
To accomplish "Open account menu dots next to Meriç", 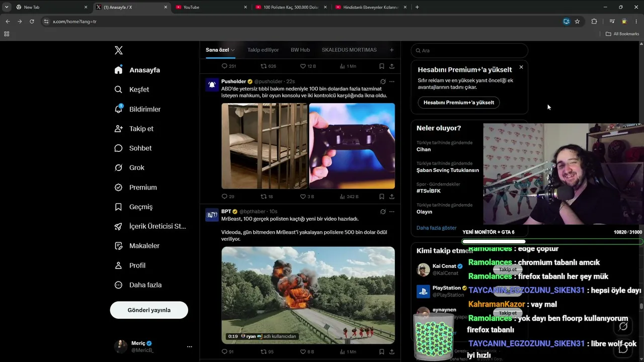I will point(189,346).
